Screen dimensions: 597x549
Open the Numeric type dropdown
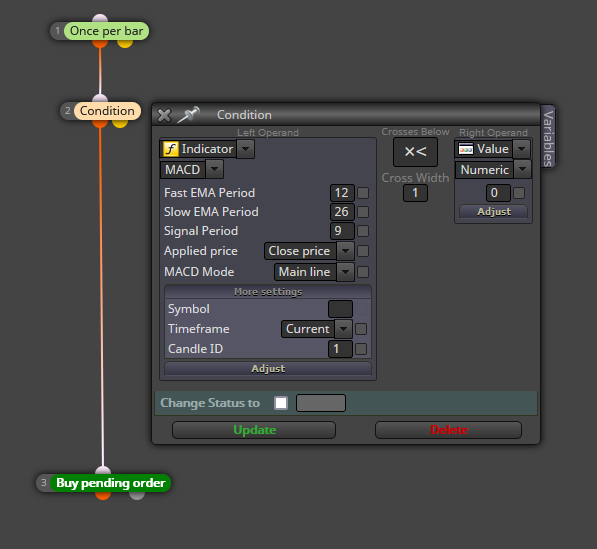(x=522, y=169)
